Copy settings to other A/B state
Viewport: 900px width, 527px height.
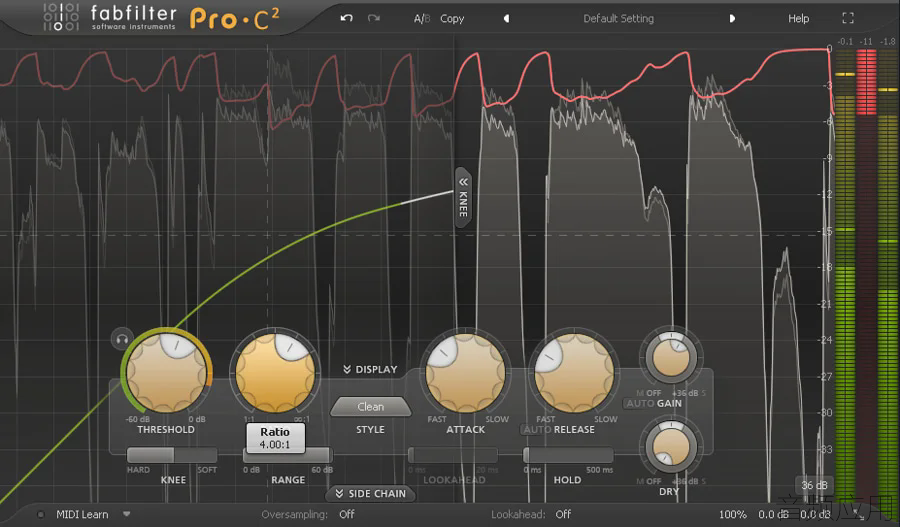pos(452,19)
